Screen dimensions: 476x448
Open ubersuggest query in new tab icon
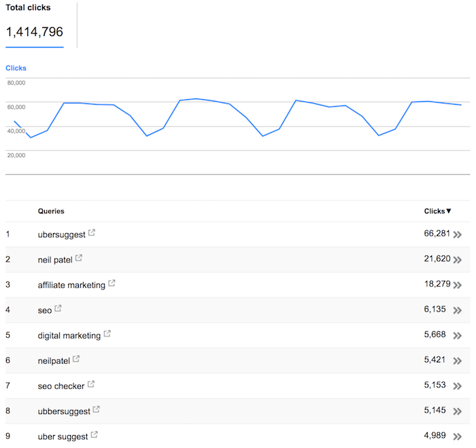click(92, 232)
